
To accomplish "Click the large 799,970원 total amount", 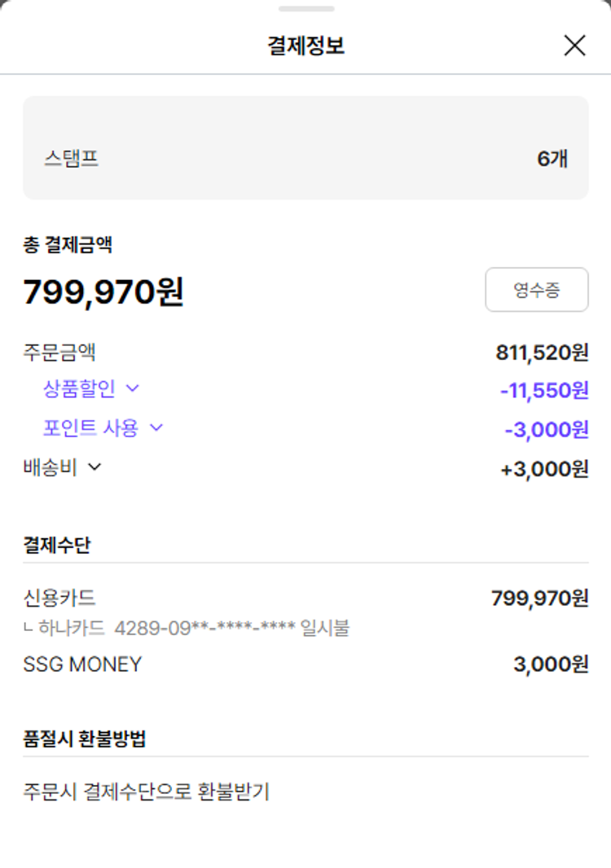I will [x=103, y=292].
